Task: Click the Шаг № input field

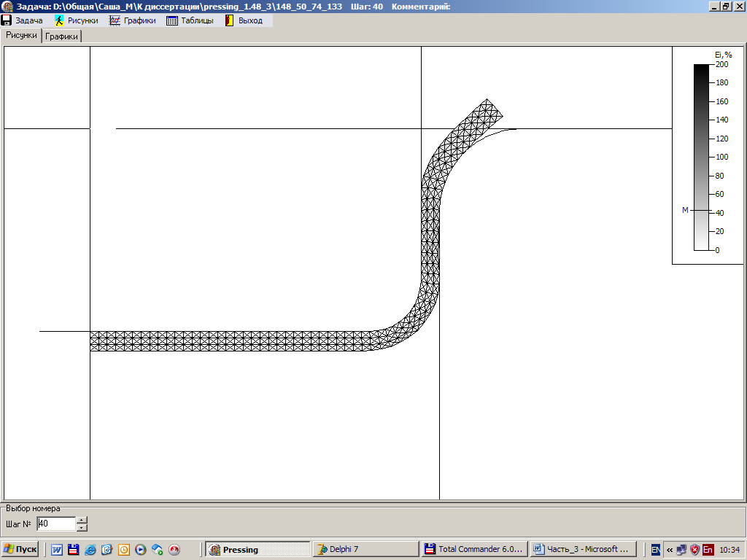Action: (55, 524)
